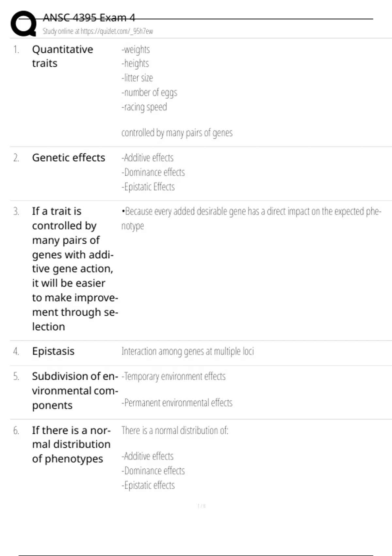
Task: Click the Genetic effects term
Action: click(x=69, y=158)
